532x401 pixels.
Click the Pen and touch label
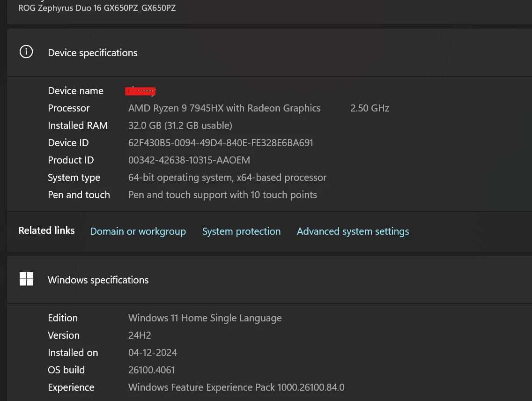coord(79,195)
